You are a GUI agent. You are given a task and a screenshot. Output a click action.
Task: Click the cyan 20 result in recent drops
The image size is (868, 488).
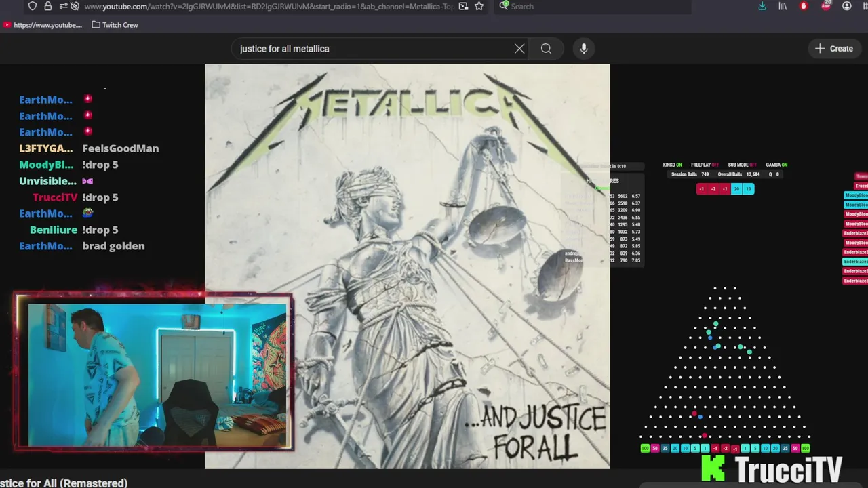[736, 189]
